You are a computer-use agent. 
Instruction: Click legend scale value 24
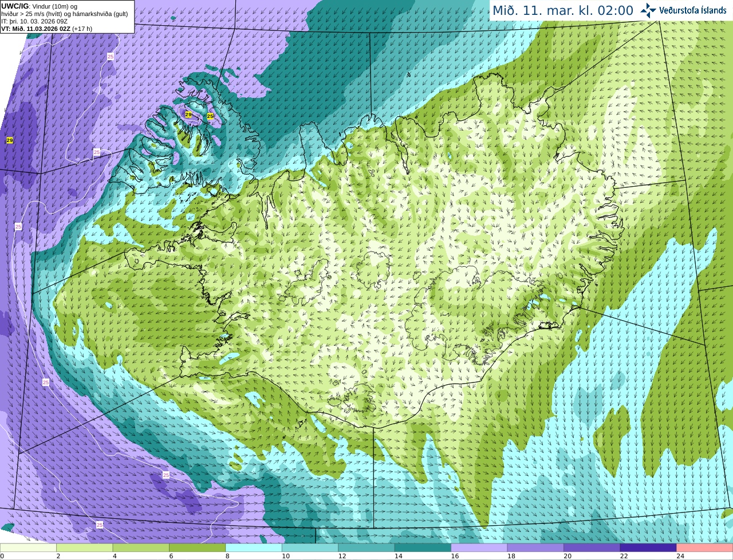point(680,556)
